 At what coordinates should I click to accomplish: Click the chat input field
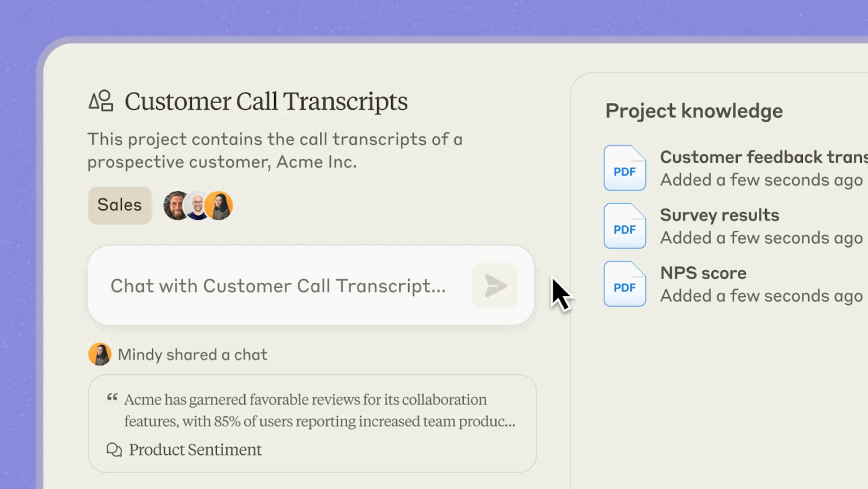click(x=279, y=285)
